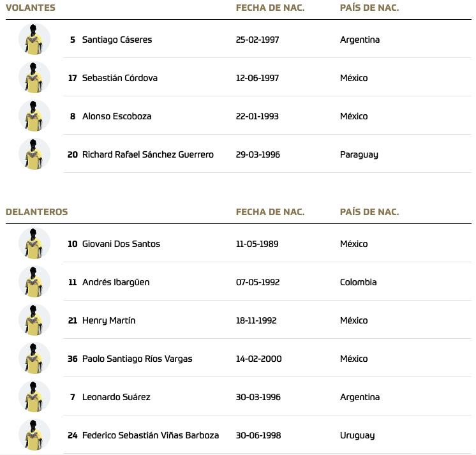This screenshot has height=455, width=476.
Task: Click Henry Martín's jersey avatar icon
Action: click(x=34, y=320)
